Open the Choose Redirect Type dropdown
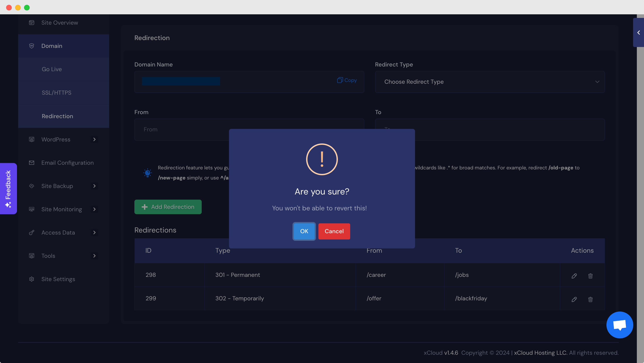This screenshot has height=363, width=644. 489,82
